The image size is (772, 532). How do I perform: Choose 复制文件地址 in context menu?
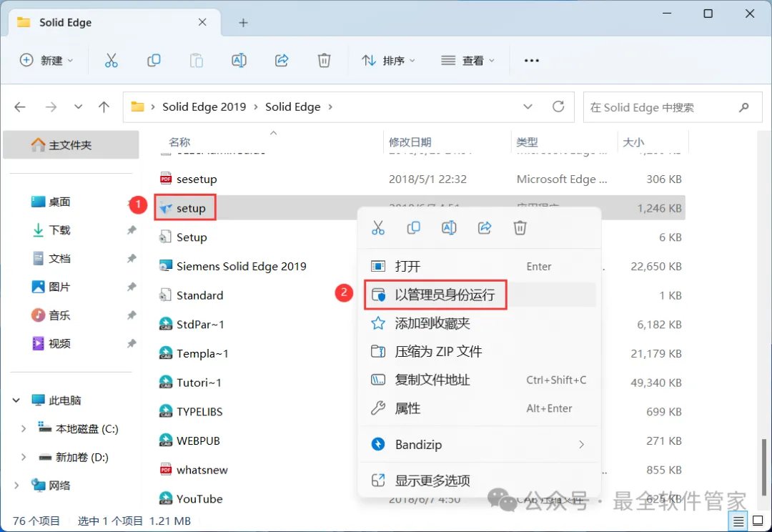(479, 380)
